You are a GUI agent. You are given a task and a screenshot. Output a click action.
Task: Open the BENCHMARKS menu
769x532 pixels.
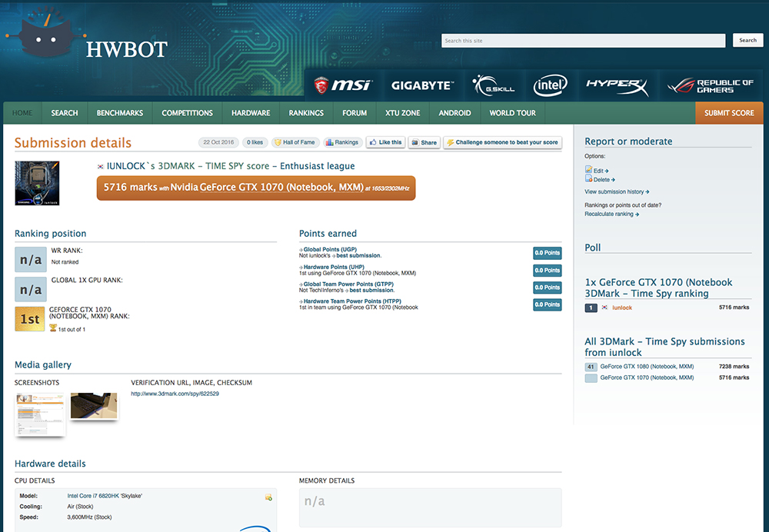pos(120,113)
